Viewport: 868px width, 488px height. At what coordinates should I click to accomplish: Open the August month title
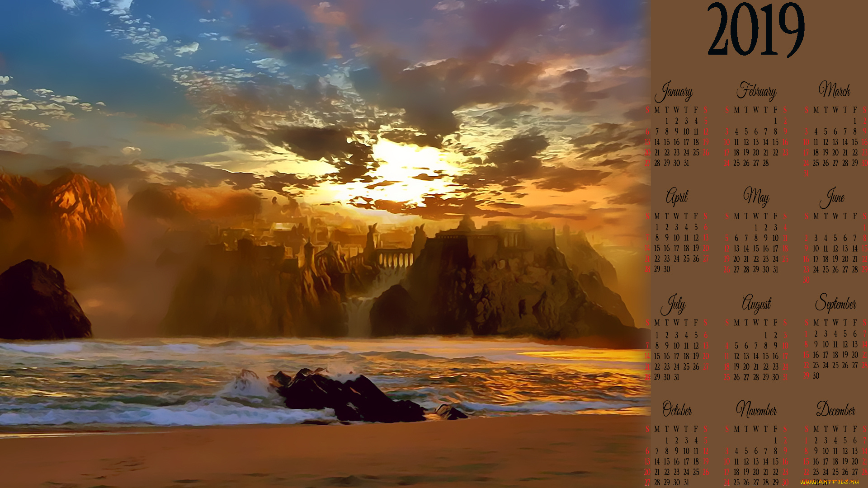(756, 304)
